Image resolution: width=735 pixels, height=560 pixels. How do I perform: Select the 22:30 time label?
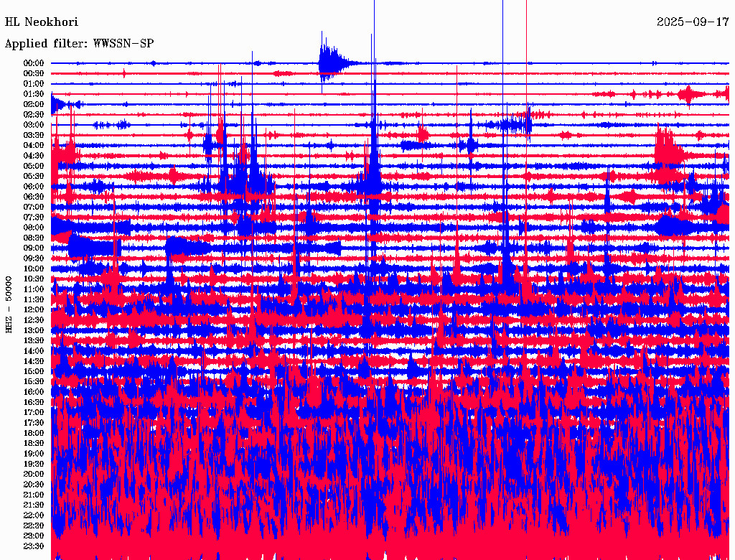[34, 526]
